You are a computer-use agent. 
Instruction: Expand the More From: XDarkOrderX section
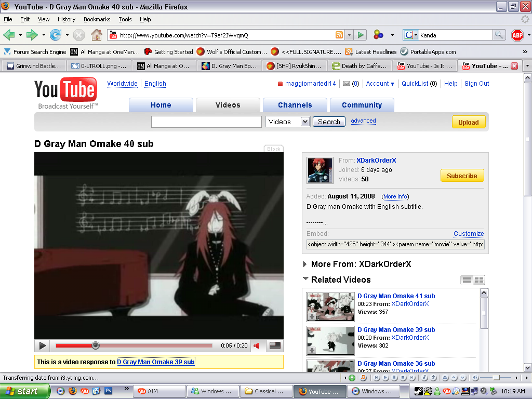click(305, 264)
